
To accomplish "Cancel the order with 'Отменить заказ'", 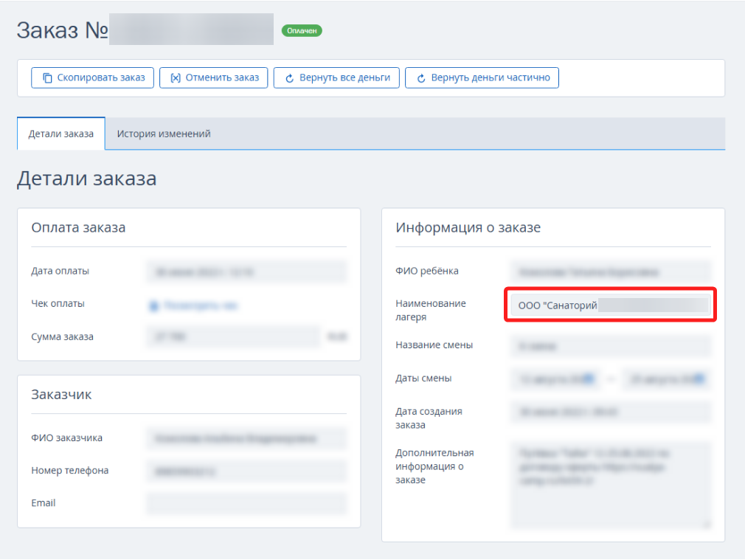I will coord(214,78).
